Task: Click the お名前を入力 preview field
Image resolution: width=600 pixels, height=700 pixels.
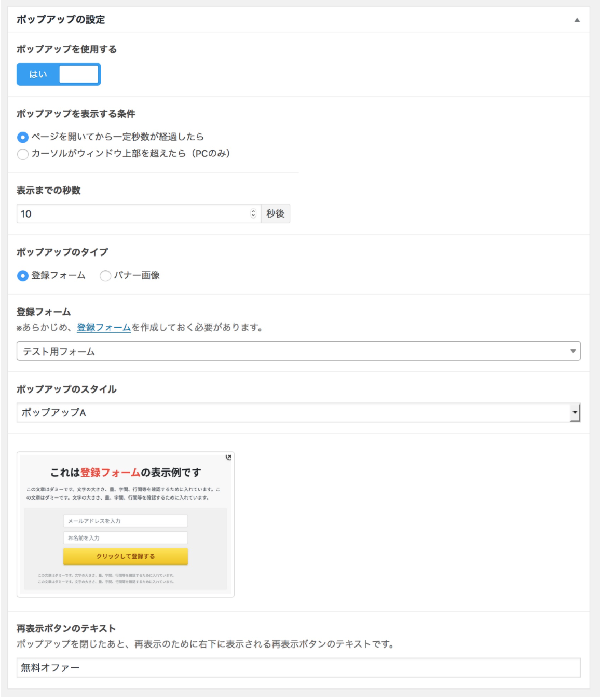Action: pos(125,538)
